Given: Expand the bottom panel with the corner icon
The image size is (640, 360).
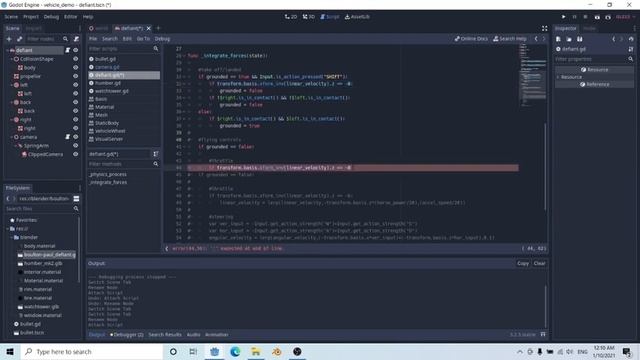Looking at the screenshot, I should (x=543, y=334).
